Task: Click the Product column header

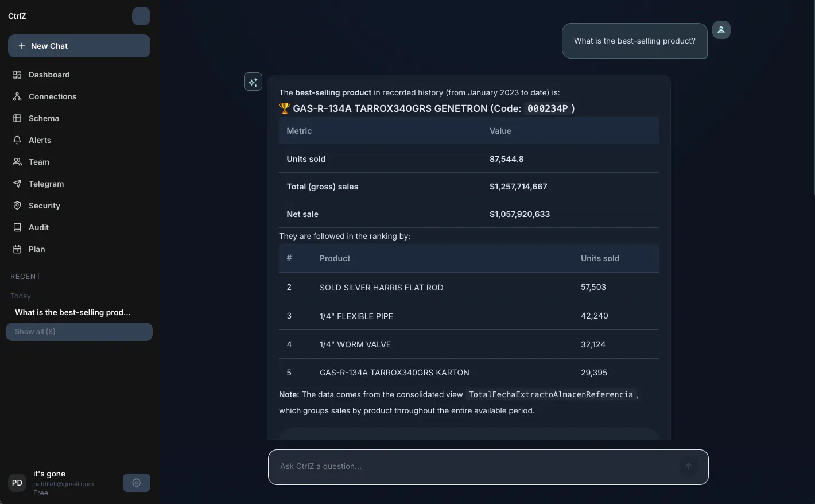Action: [x=335, y=258]
